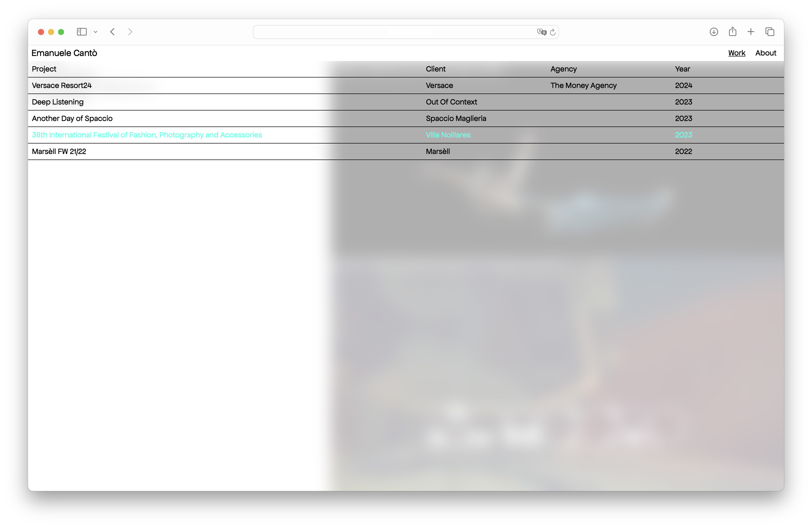Select the 2024 year cell
The image size is (812, 528).
683,85
